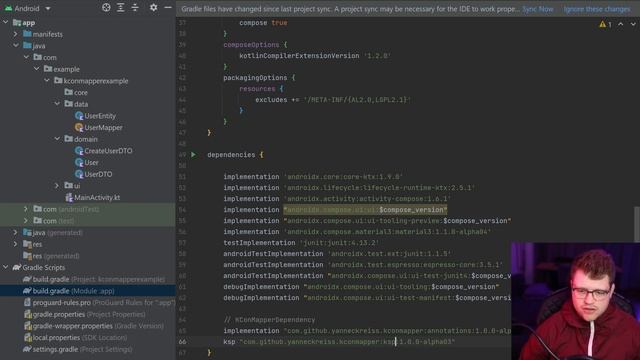This screenshot has height=360, width=640.
Task: Click the settings.gradle elephant icon
Action: pos(27,349)
